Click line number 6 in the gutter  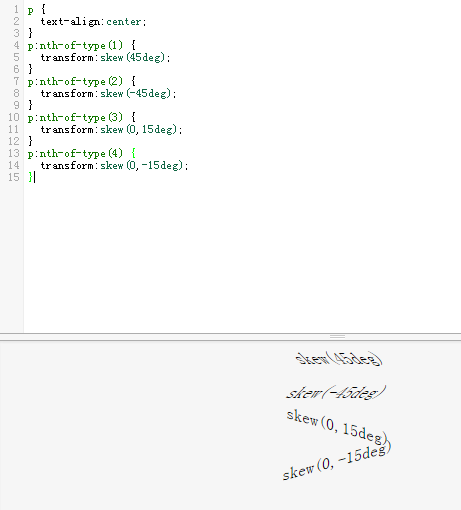point(16,69)
